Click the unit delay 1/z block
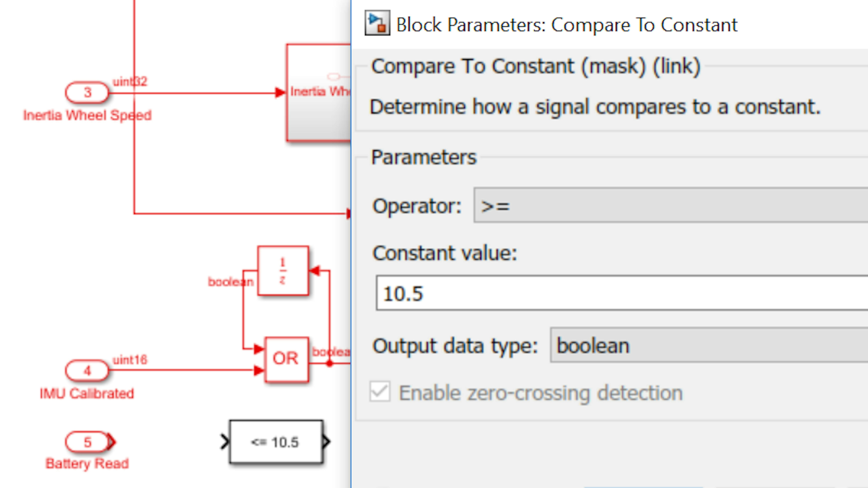 tap(283, 271)
